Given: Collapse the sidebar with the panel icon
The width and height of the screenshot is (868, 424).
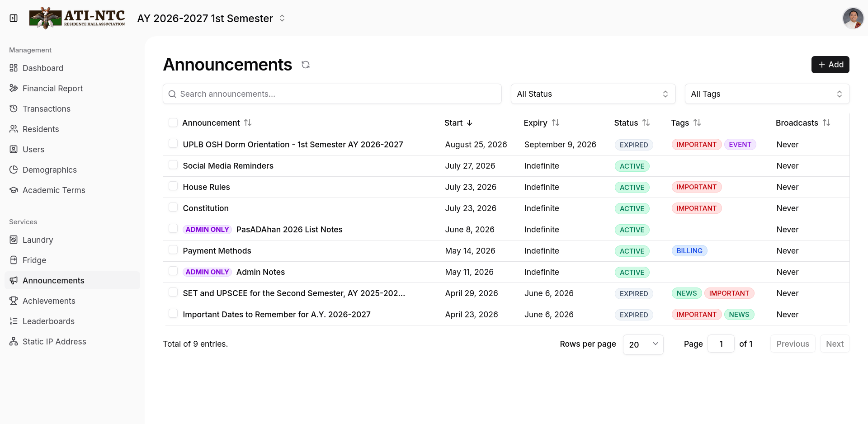Looking at the screenshot, I should point(14,18).
